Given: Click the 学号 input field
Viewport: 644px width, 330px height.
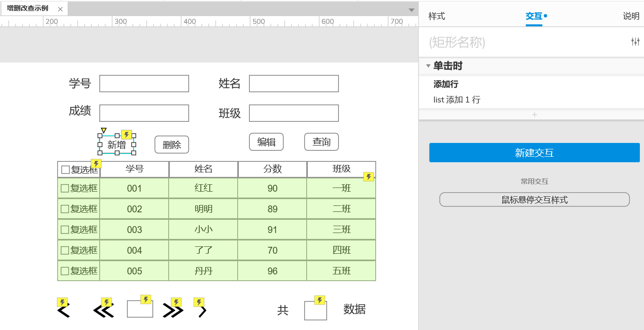Looking at the screenshot, I should click(144, 84).
